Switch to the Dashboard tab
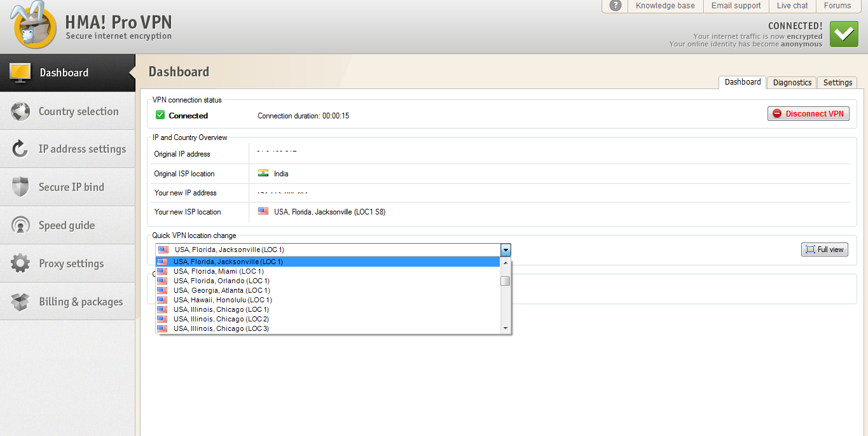868x436 pixels. coord(743,82)
